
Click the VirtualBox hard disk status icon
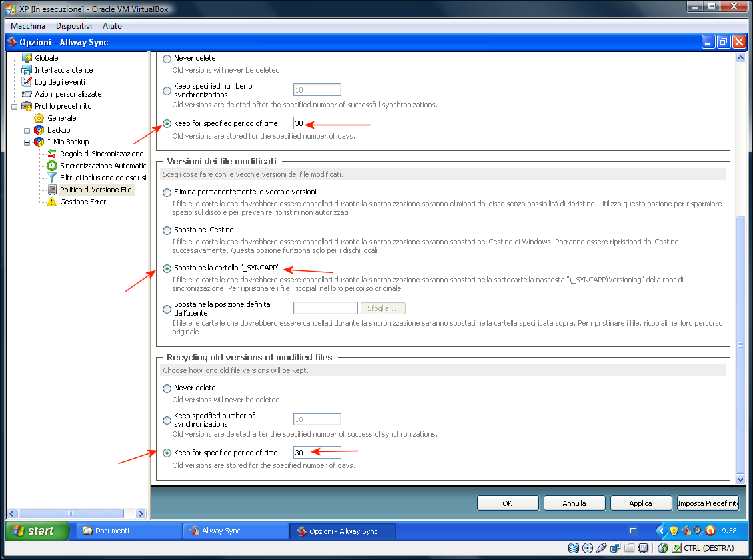pos(573,548)
